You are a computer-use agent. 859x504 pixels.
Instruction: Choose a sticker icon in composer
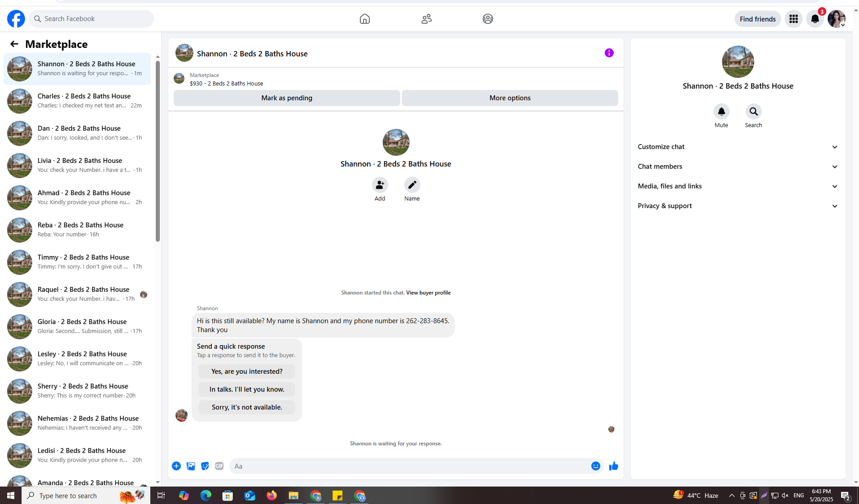205,466
